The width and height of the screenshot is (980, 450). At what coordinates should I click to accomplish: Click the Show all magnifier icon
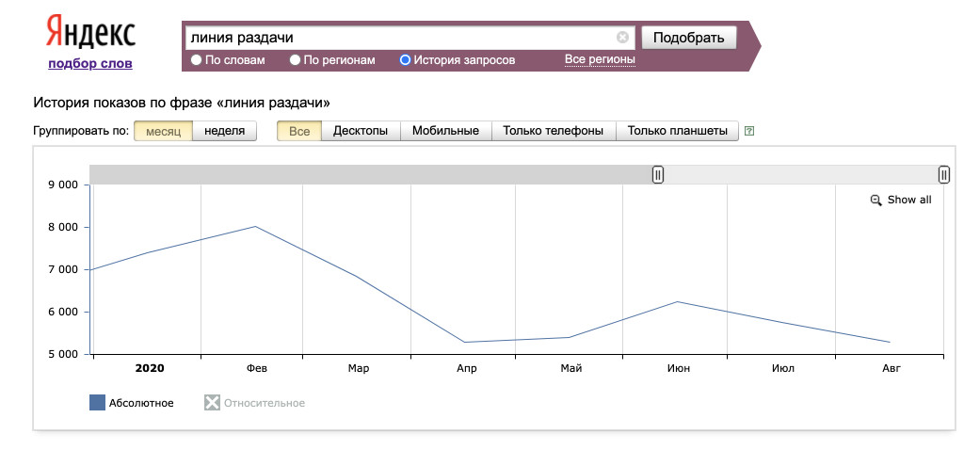pos(876,200)
